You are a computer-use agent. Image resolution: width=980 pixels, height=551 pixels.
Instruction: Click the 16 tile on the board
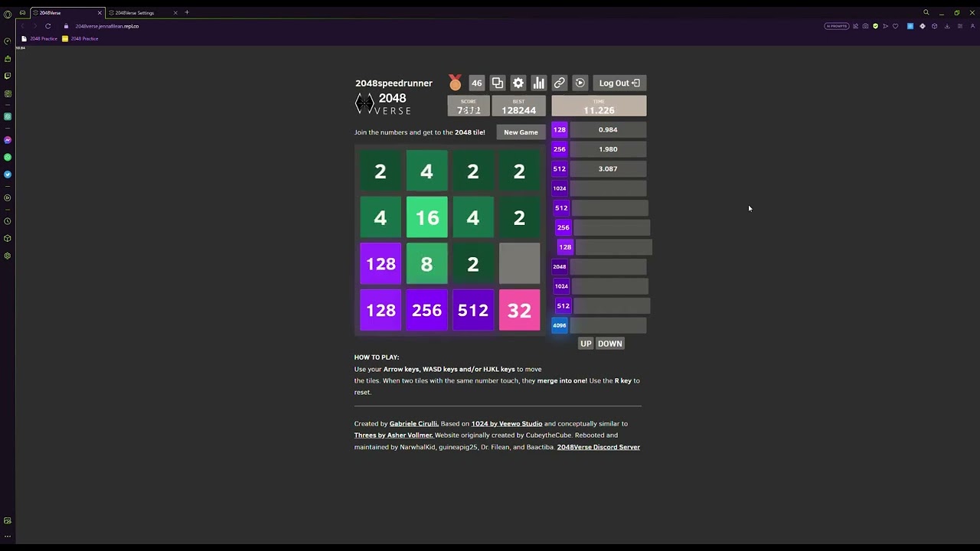[426, 217]
